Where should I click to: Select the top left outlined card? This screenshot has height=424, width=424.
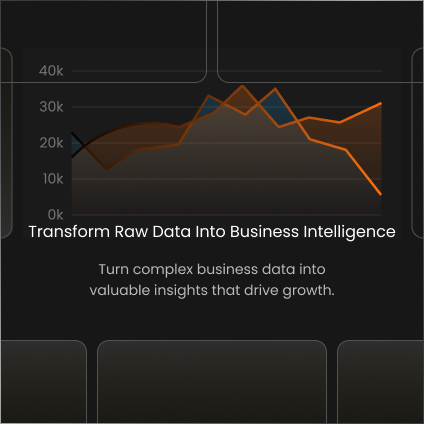click(x=103, y=41)
